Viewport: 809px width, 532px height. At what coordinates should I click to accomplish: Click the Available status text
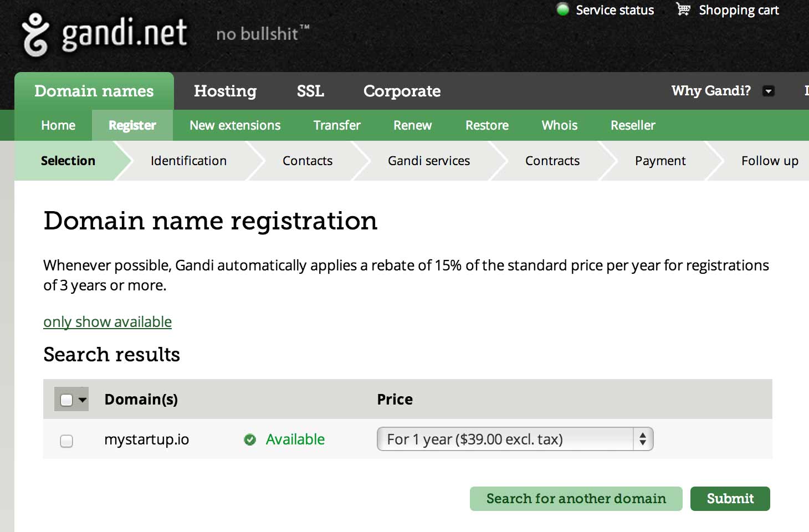click(x=295, y=439)
